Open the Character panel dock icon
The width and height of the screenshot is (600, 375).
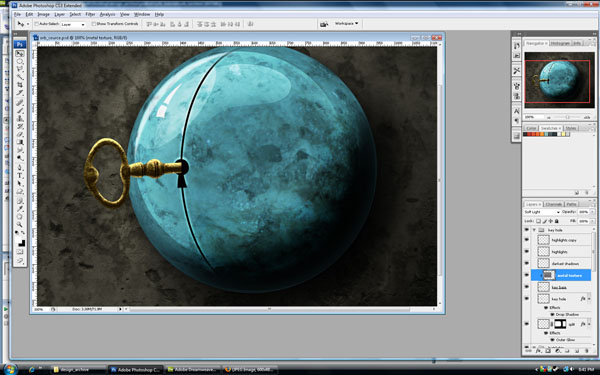[x=517, y=111]
